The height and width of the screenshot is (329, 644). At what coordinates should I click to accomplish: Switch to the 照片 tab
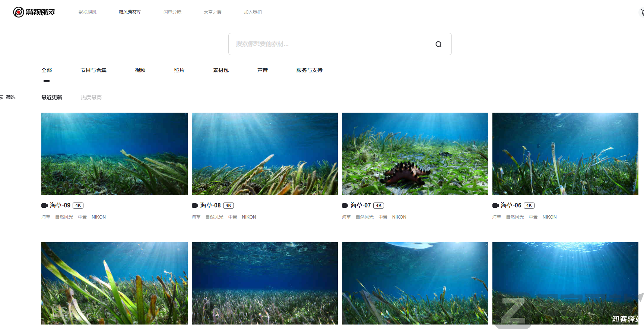(x=179, y=70)
